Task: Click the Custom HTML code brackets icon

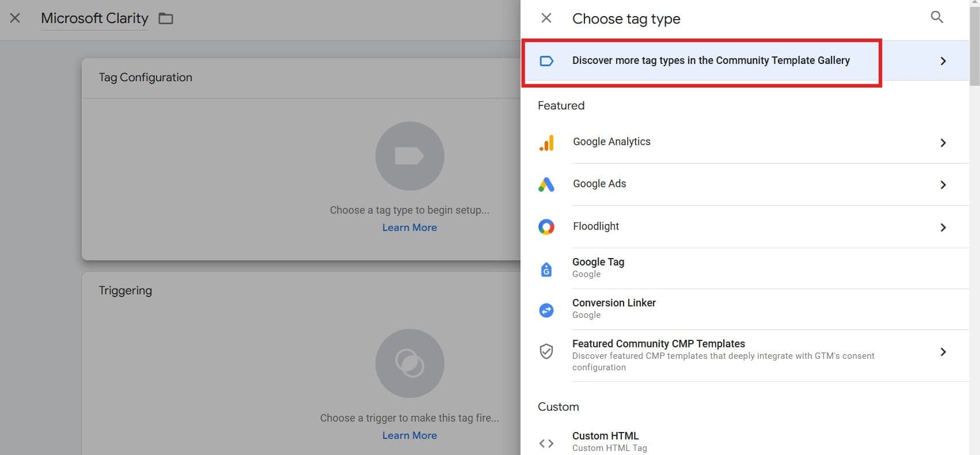Action: (x=546, y=443)
